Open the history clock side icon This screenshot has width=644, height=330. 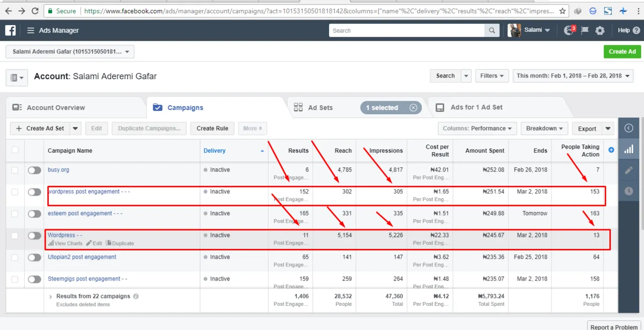click(x=628, y=191)
